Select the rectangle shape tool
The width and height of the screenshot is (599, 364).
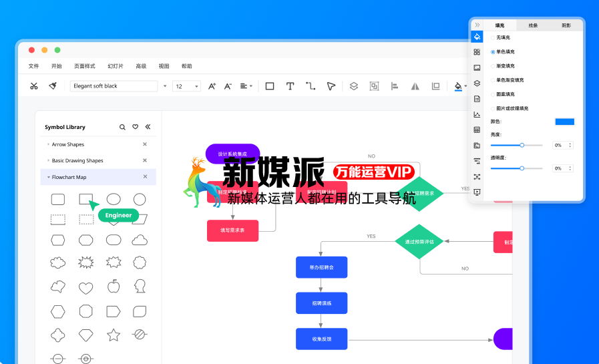click(x=270, y=86)
